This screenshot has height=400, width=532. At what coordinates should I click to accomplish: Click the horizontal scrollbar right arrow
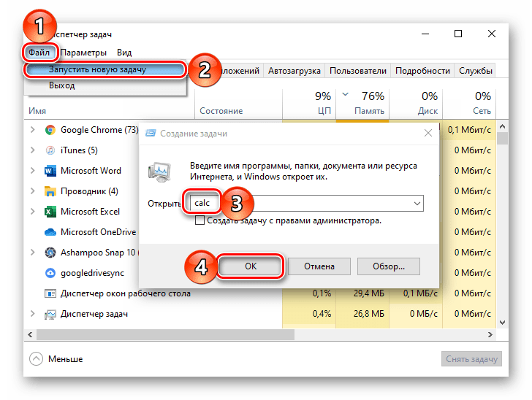[490, 335]
